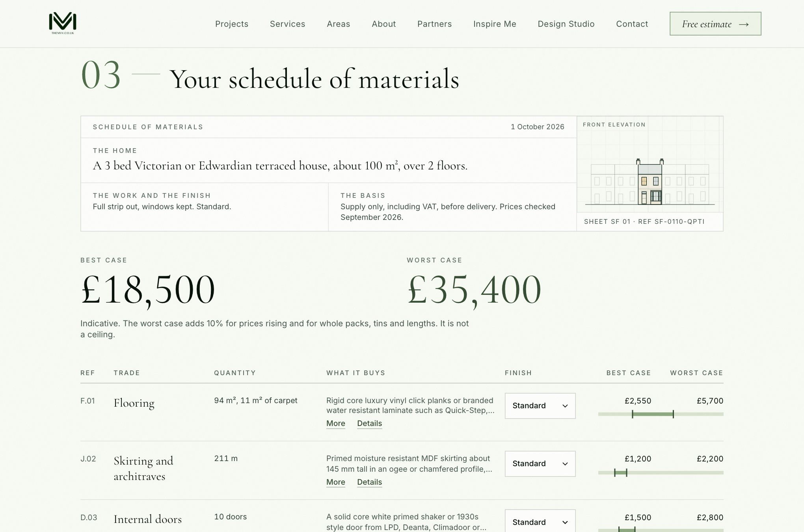This screenshot has width=804, height=532.
Task: Open the Inspire Me page
Action: pyautogui.click(x=495, y=24)
